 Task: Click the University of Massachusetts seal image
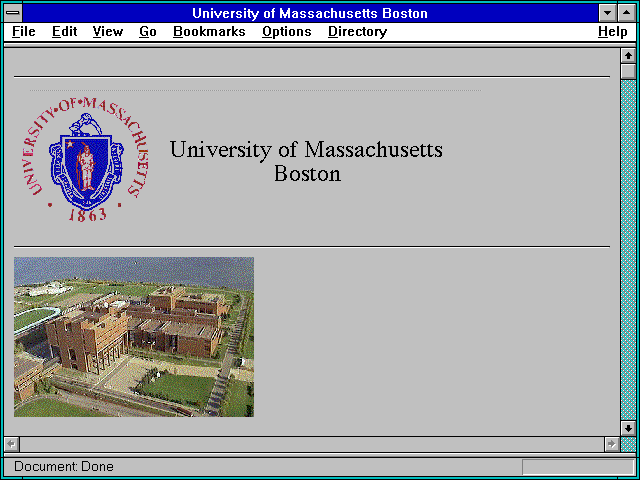point(85,160)
